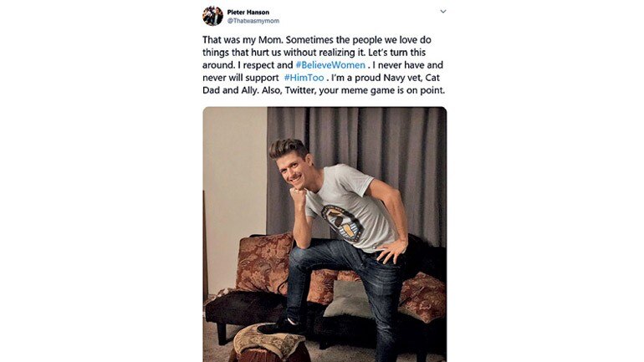Click the tweet text starting 'That was my Mom'
Screen dimensions: 644x362
[324, 65]
